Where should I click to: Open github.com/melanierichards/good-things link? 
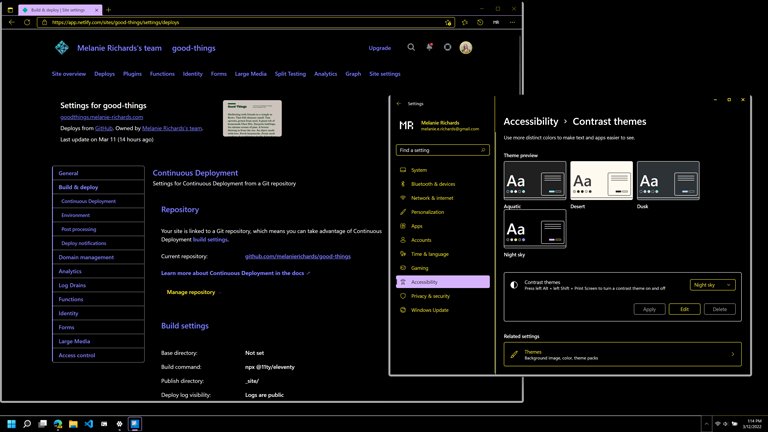pos(298,256)
